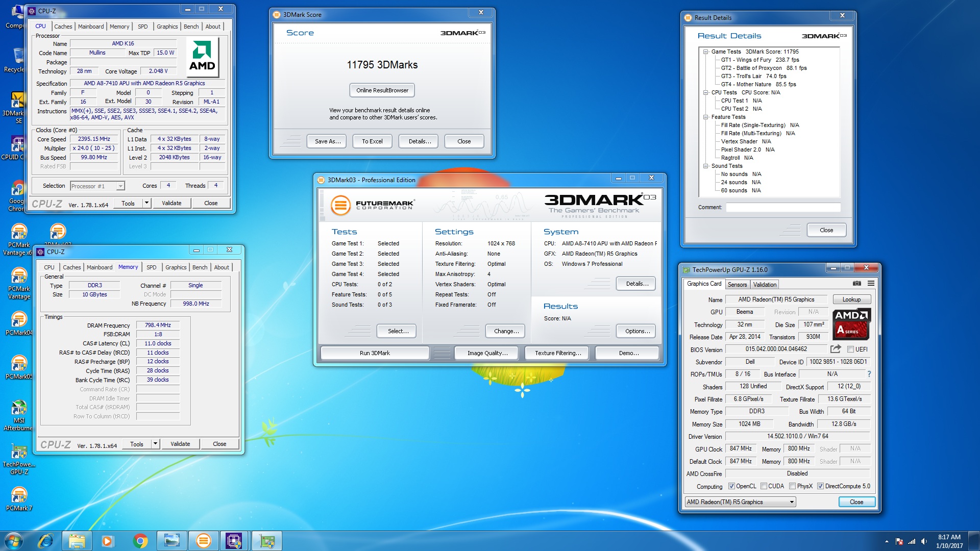Open Internet Explorer from the taskbar
Screen dimensions: 980x551
tap(45, 541)
